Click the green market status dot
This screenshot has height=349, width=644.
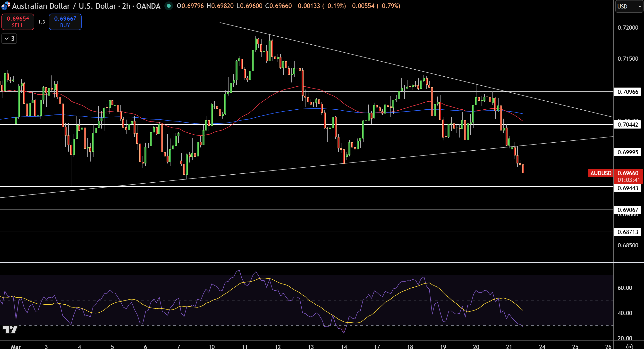[x=169, y=6]
